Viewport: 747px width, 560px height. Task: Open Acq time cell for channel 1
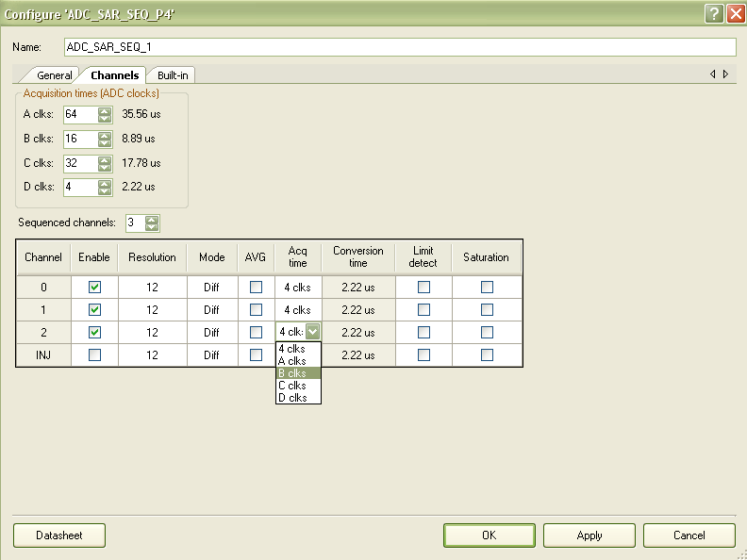(x=298, y=310)
